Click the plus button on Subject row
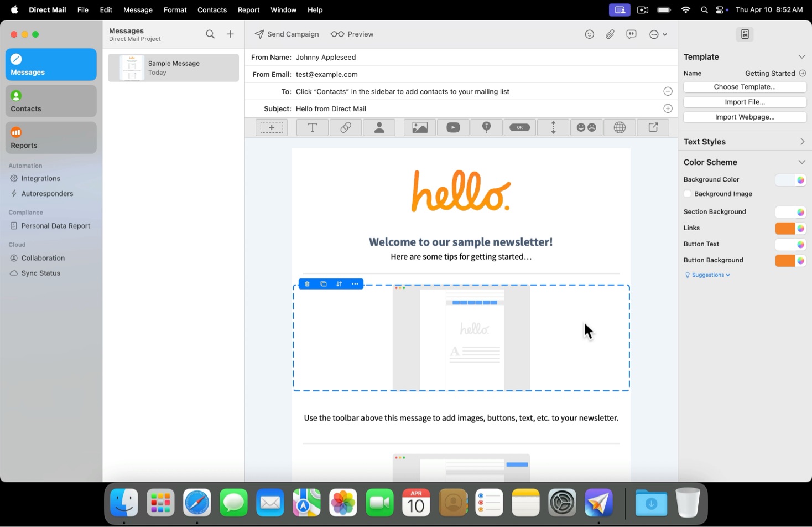The width and height of the screenshot is (812, 527). (x=668, y=108)
